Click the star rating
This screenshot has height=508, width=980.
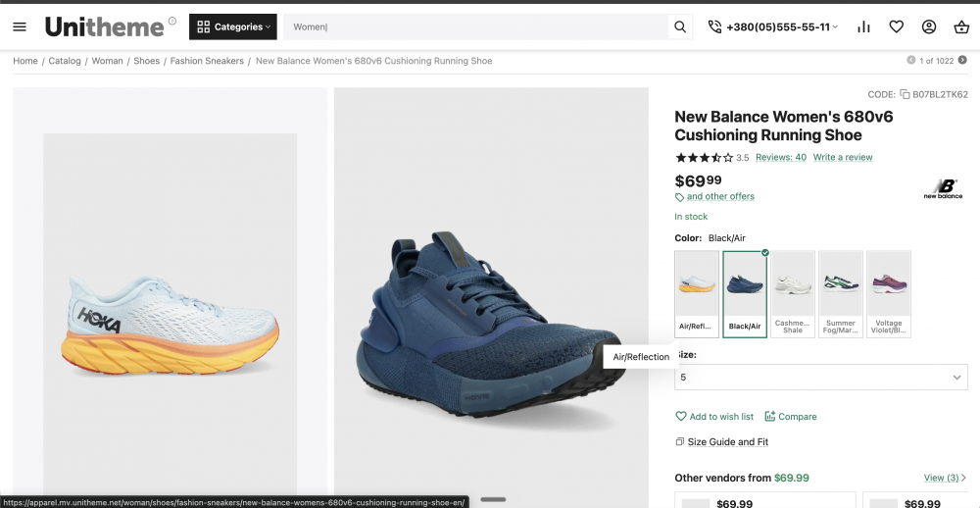click(x=704, y=158)
